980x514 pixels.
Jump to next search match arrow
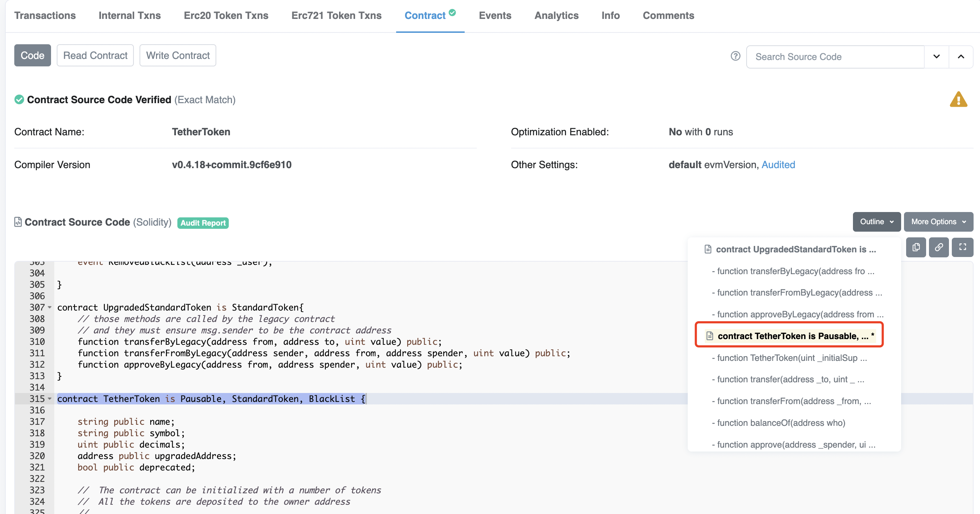(936, 57)
